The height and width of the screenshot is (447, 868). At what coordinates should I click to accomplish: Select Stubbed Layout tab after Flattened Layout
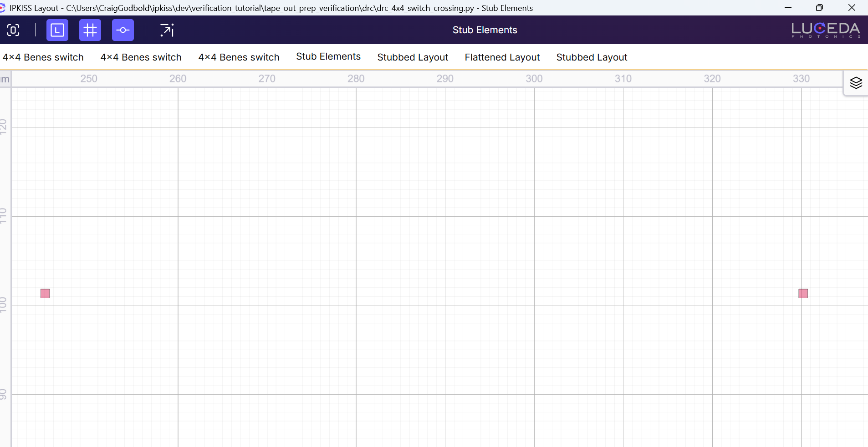(x=592, y=57)
